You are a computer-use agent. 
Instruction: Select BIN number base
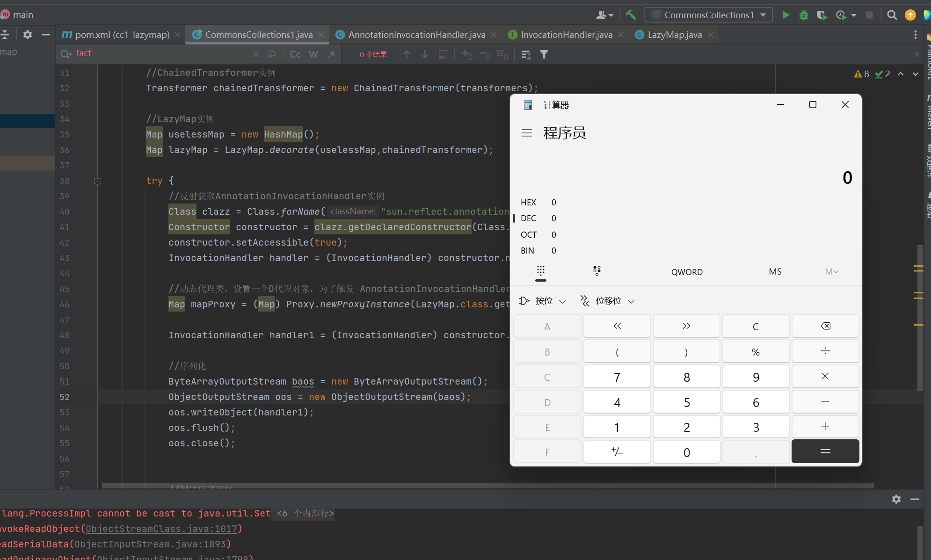538,250
